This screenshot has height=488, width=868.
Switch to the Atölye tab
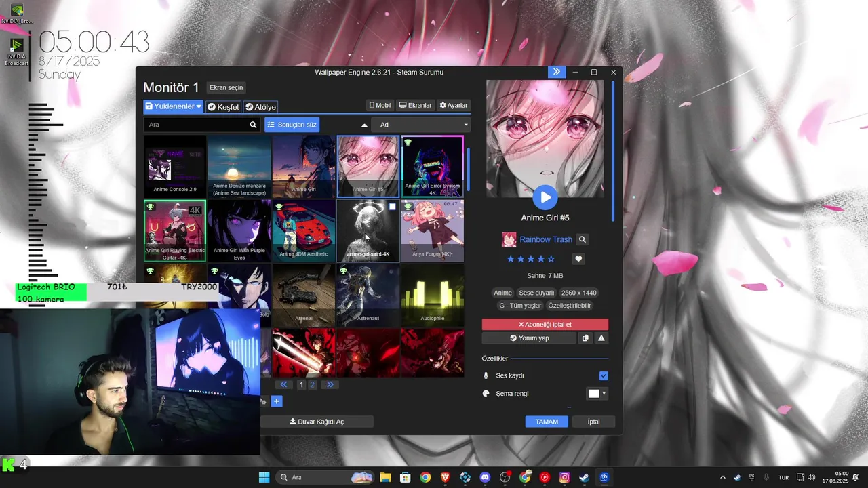260,107
